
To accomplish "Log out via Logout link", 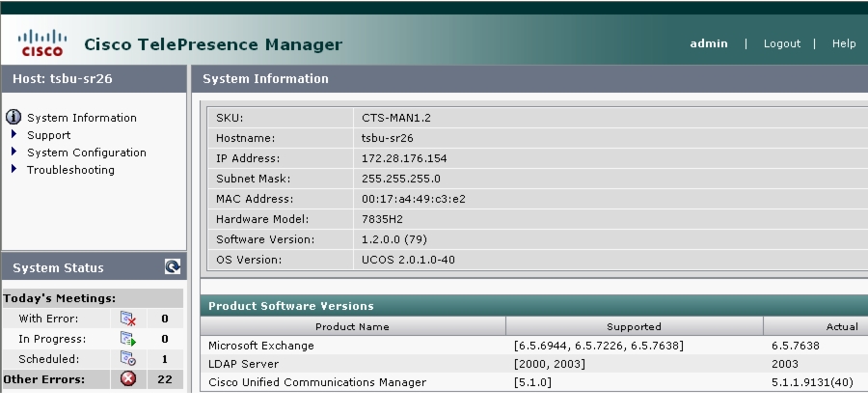I will coord(781,43).
